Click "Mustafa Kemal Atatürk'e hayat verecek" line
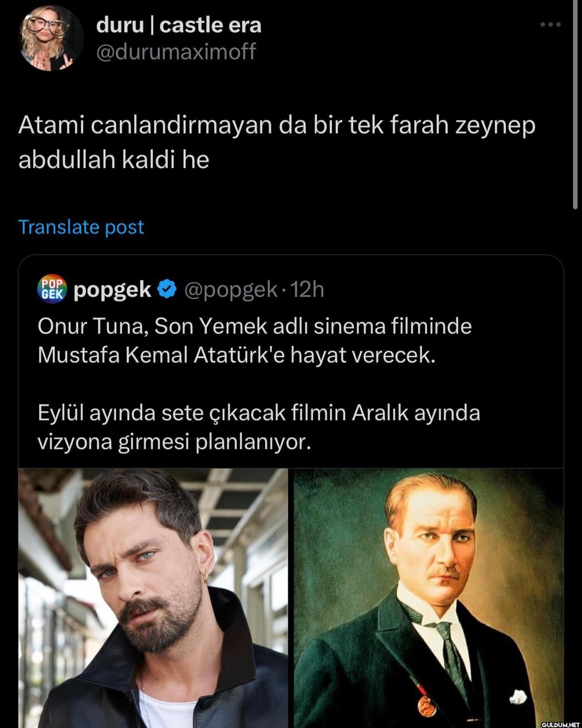 236,355
